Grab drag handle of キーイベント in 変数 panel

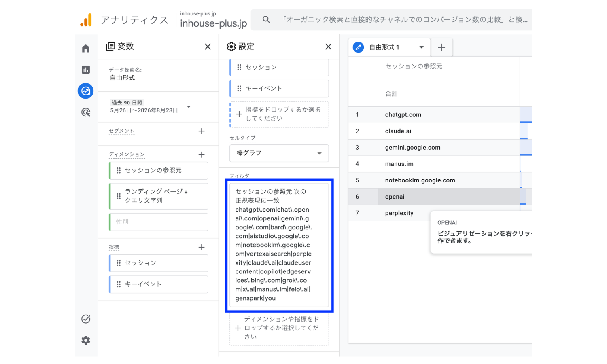[119, 284]
